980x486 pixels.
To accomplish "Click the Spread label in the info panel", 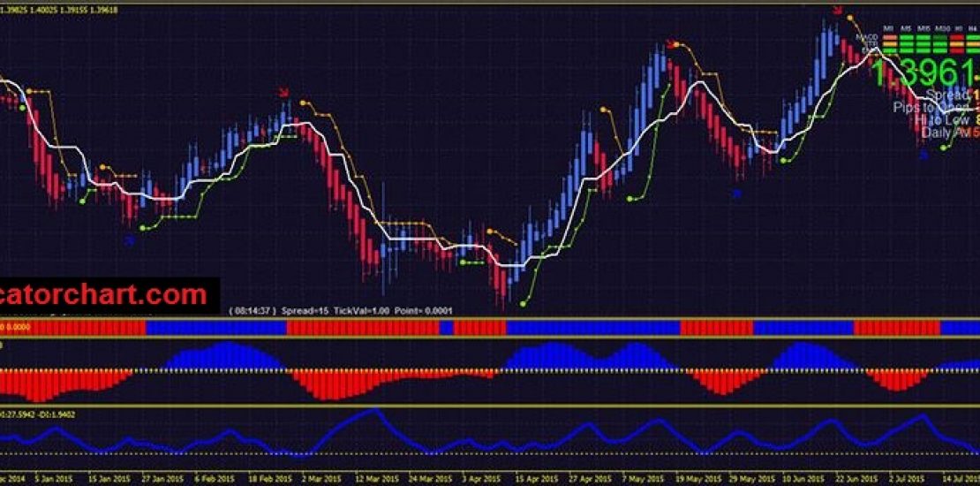I will pos(946,95).
